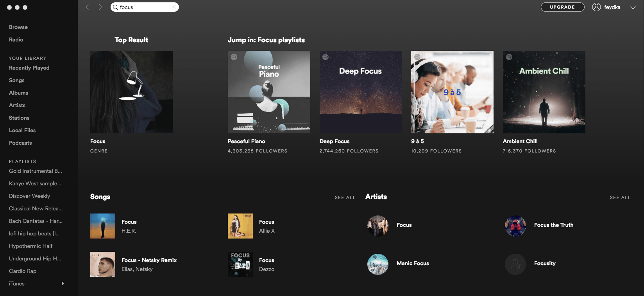Click the Peaceful Piano title link
644x296 pixels.
(x=247, y=141)
